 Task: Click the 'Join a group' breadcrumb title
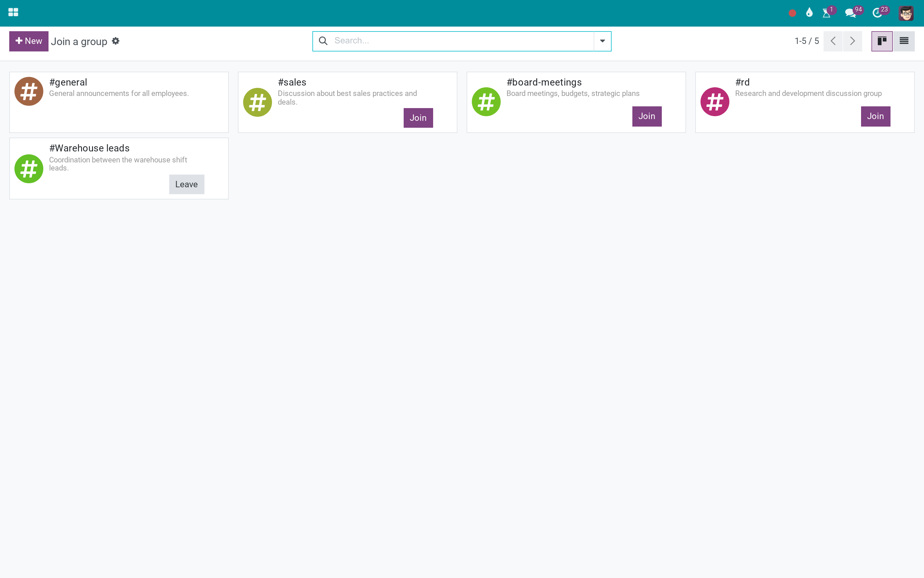(x=79, y=41)
